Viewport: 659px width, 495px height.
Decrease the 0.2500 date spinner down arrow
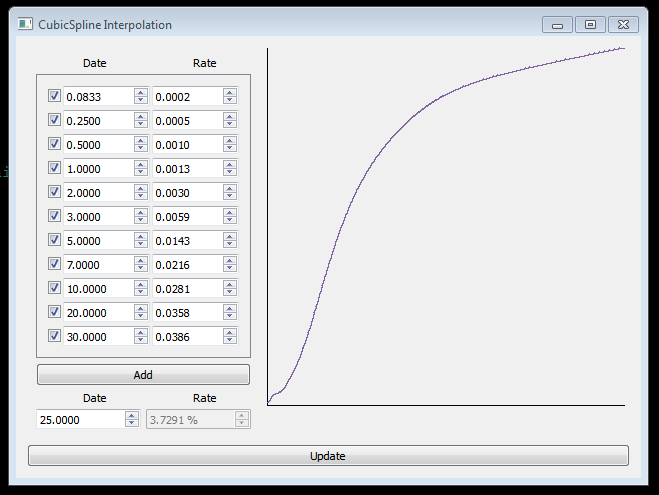tap(141, 124)
